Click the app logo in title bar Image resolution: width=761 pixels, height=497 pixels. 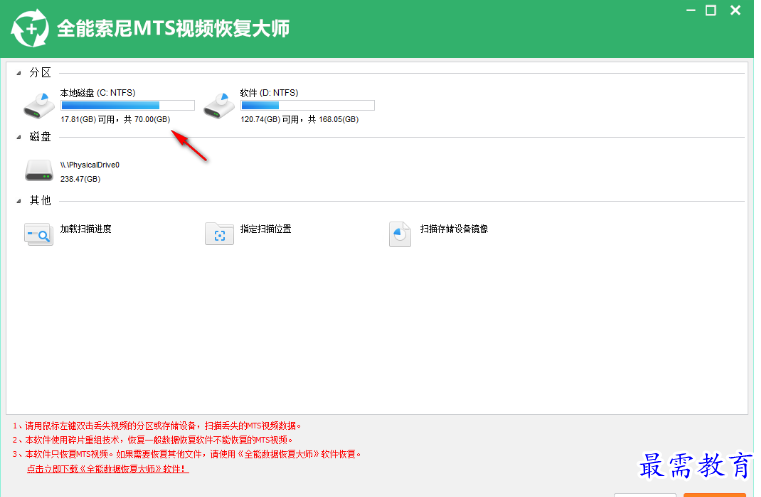point(28,28)
